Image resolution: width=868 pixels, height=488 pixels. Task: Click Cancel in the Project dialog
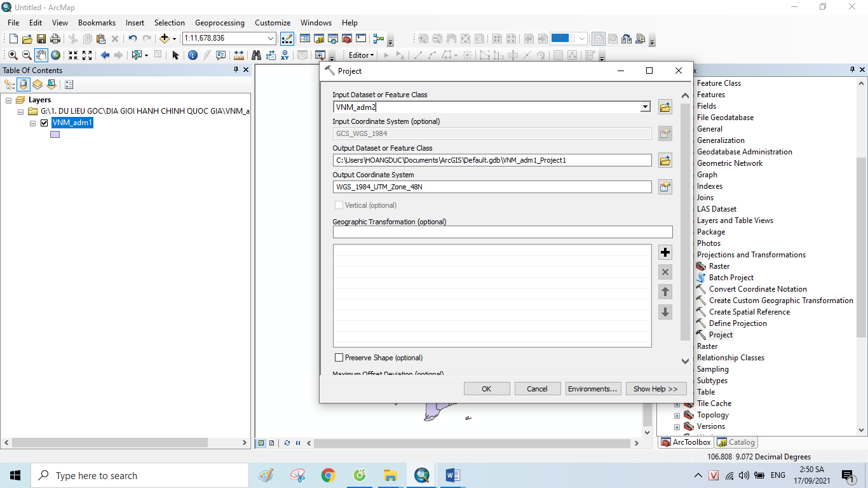(537, 389)
